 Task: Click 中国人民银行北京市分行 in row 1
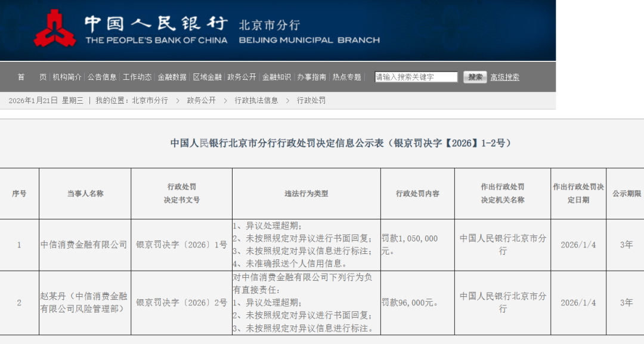(503, 244)
